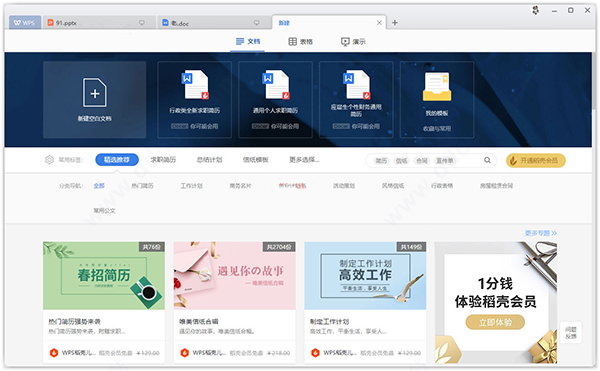The height and width of the screenshot is (371, 600).
Task: Click the 信纸 search suggestion chip
Action: pos(401,161)
